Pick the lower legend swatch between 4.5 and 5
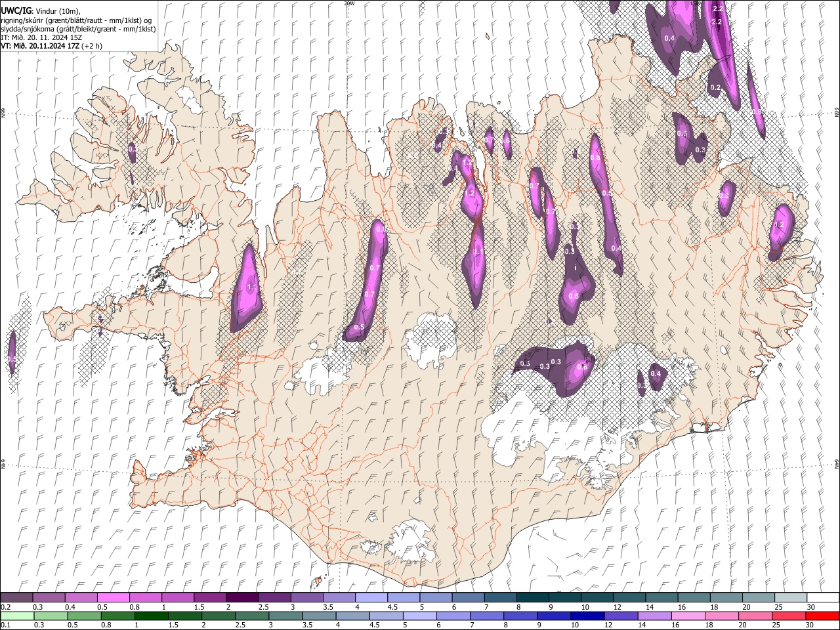The width and height of the screenshot is (840, 630). (x=385, y=616)
